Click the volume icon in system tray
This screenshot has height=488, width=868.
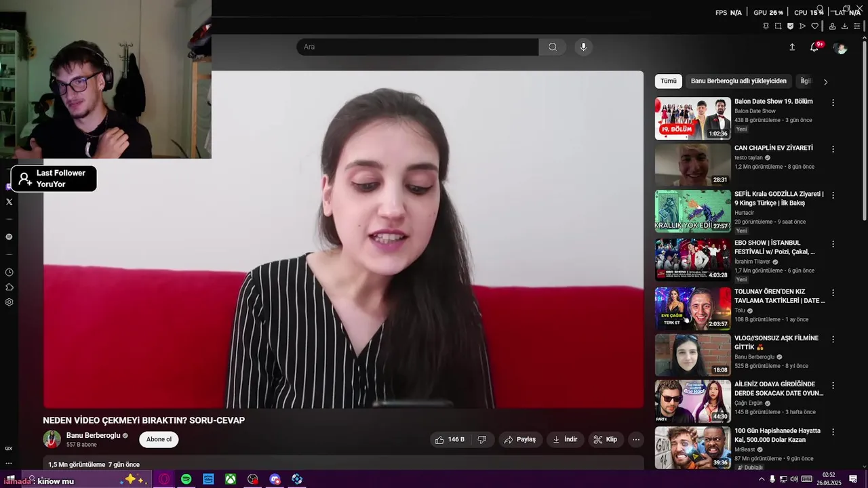click(x=795, y=479)
